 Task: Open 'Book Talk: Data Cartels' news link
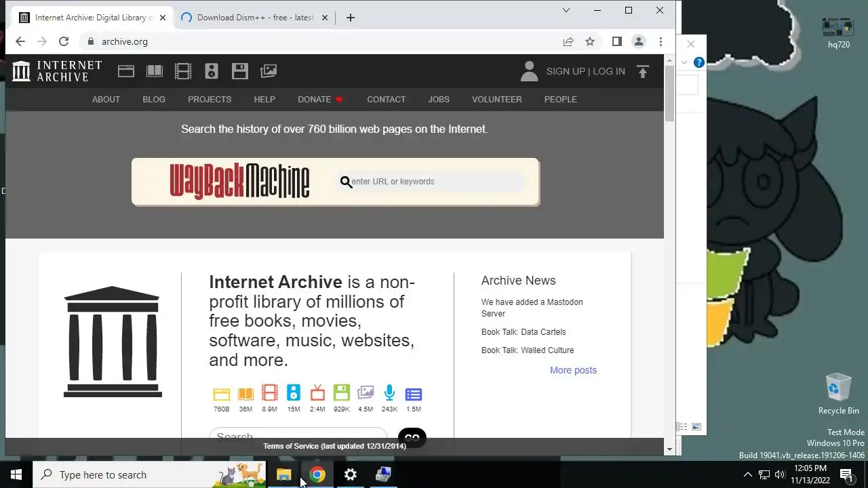[x=524, y=332]
